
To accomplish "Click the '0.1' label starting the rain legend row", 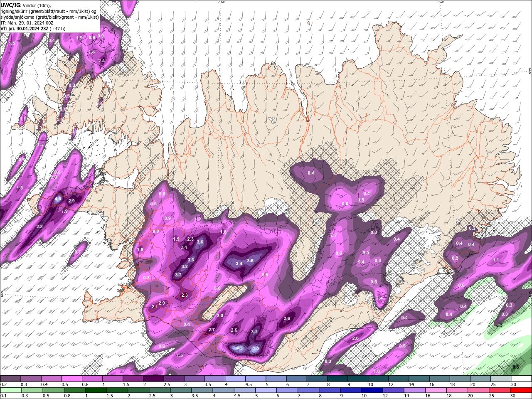I will click(x=4, y=396).
